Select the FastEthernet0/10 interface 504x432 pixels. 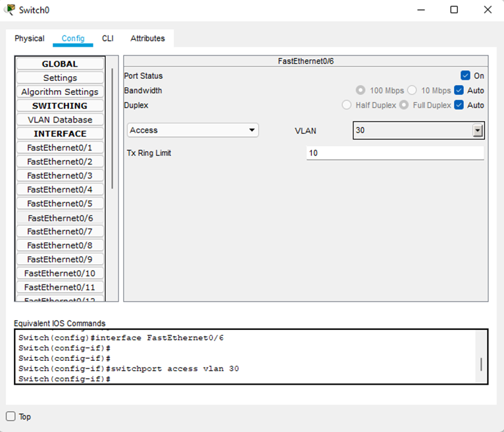click(x=60, y=273)
